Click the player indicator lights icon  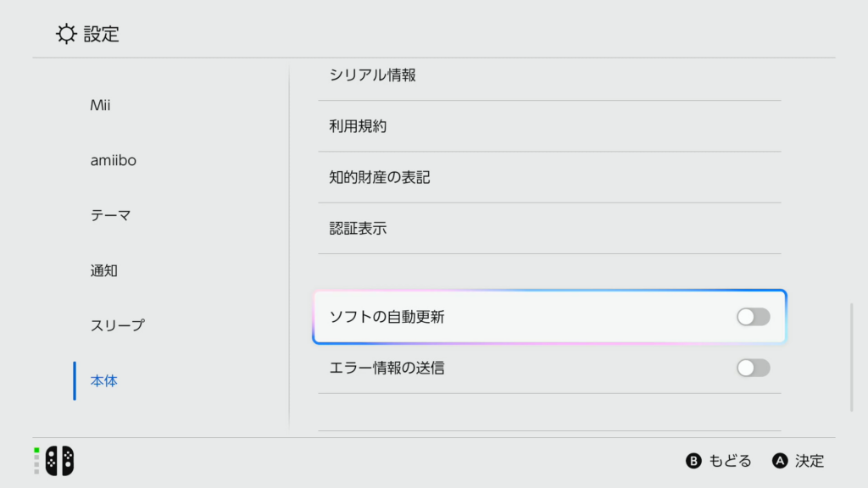coord(36,460)
